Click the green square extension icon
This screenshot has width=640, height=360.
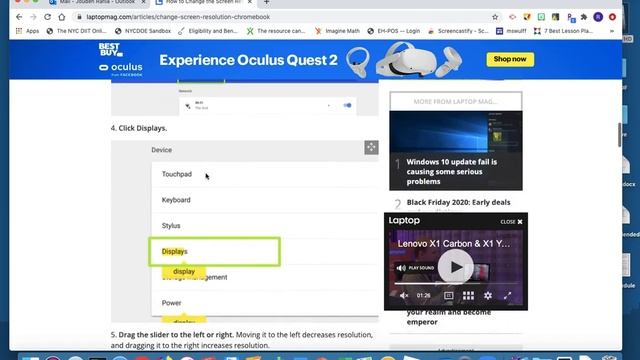[541, 17]
